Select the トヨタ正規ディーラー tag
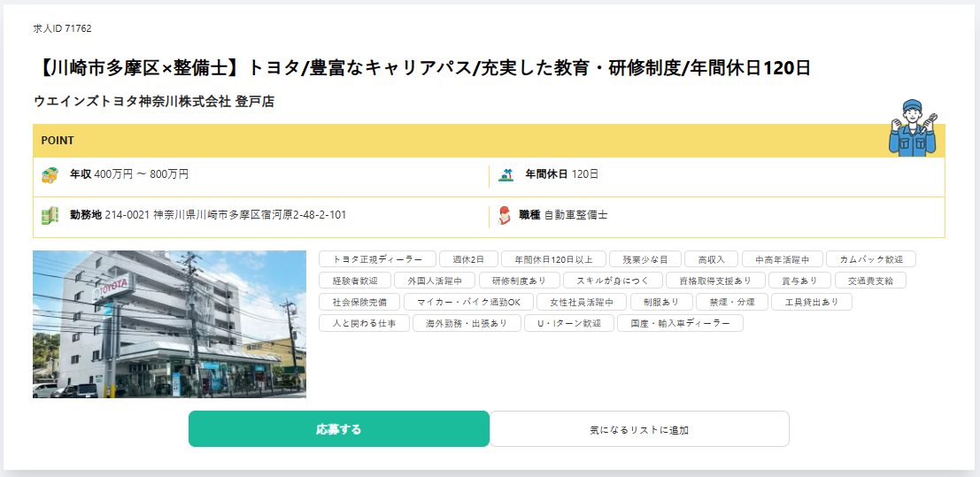The height and width of the screenshot is (477, 980). [377, 258]
